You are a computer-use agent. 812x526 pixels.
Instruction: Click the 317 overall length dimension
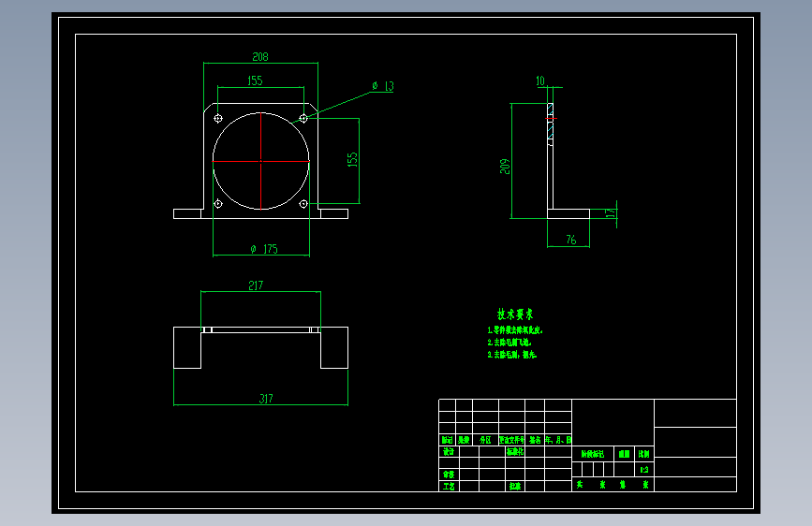coord(266,399)
